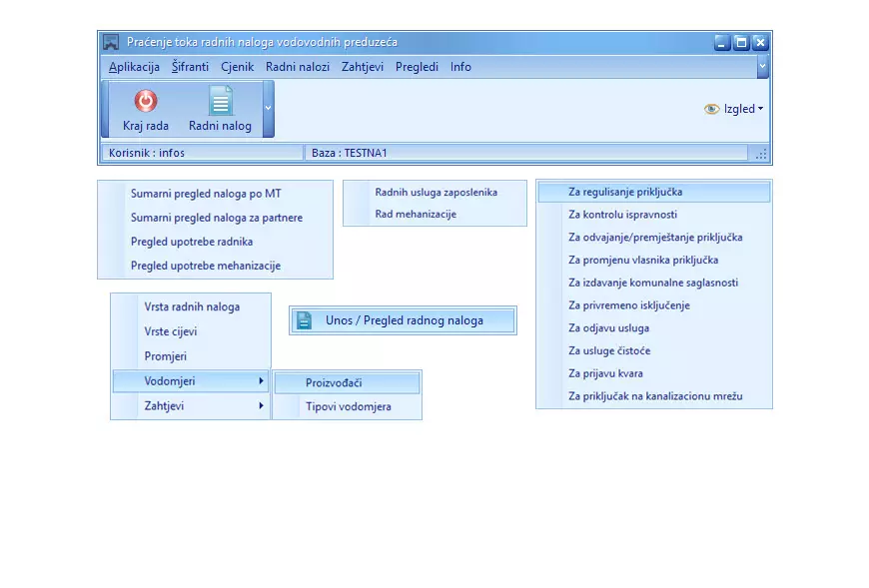Click the Cjenik menu
The image size is (869, 588).
pos(238,67)
